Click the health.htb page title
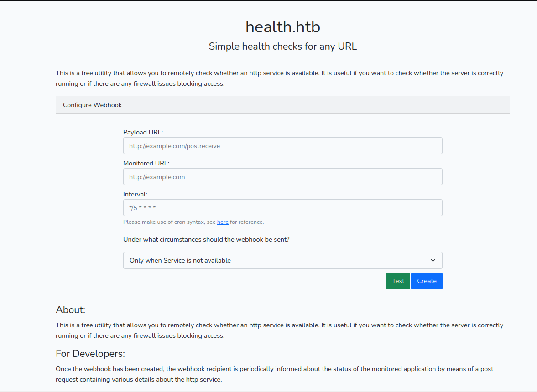This screenshot has height=392, width=537. pos(282,27)
